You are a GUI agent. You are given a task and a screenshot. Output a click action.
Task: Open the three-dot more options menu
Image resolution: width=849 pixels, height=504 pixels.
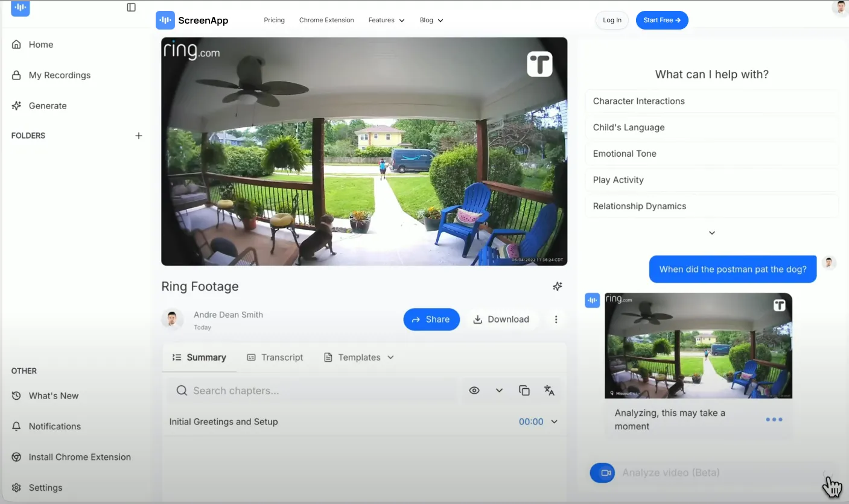click(556, 320)
